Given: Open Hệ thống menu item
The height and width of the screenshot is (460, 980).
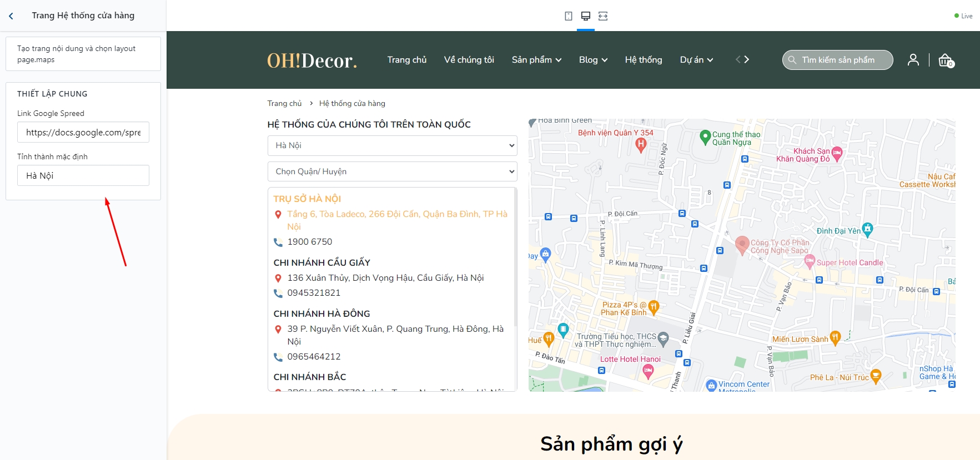Looking at the screenshot, I should 644,59.
